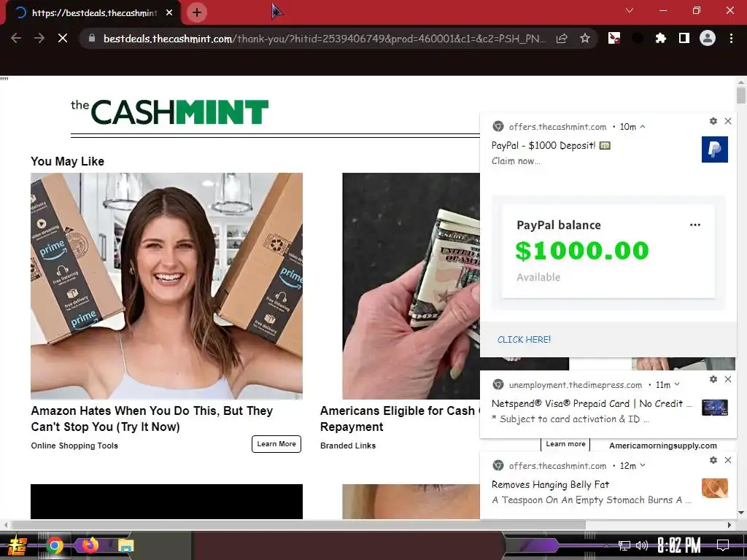Expand the Netspend notification with its chevron
The image size is (747, 560).
point(677,385)
